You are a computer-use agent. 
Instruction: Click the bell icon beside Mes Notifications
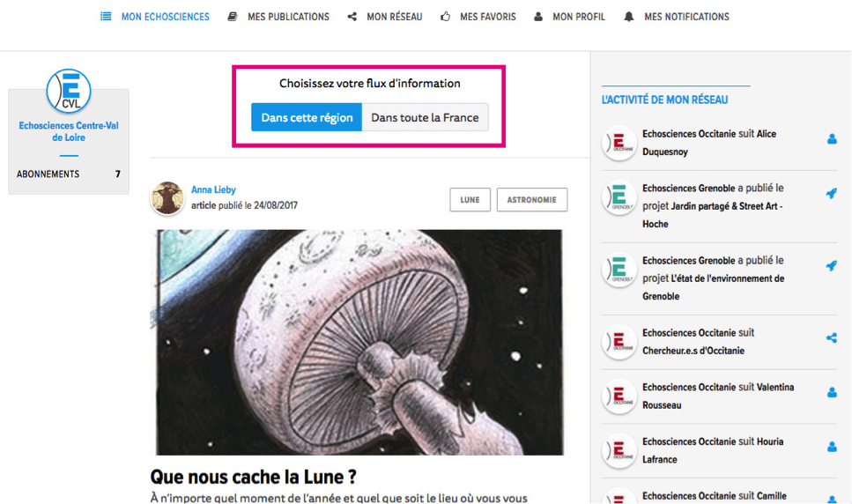pos(629,16)
